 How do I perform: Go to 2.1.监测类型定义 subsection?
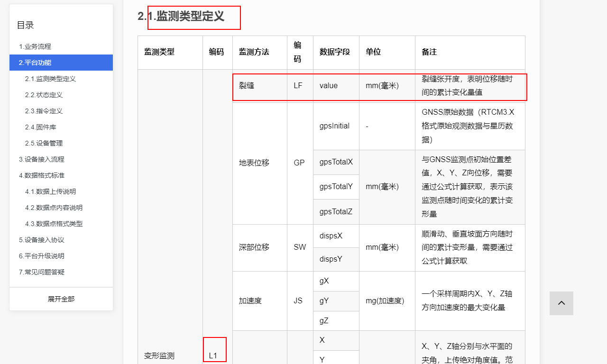click(50, 79)
